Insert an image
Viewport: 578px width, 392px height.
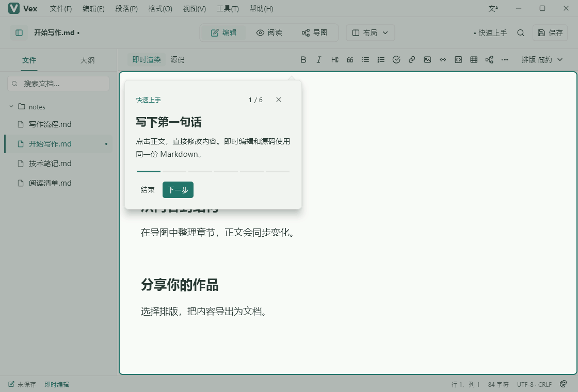click(x=427, y=60)
